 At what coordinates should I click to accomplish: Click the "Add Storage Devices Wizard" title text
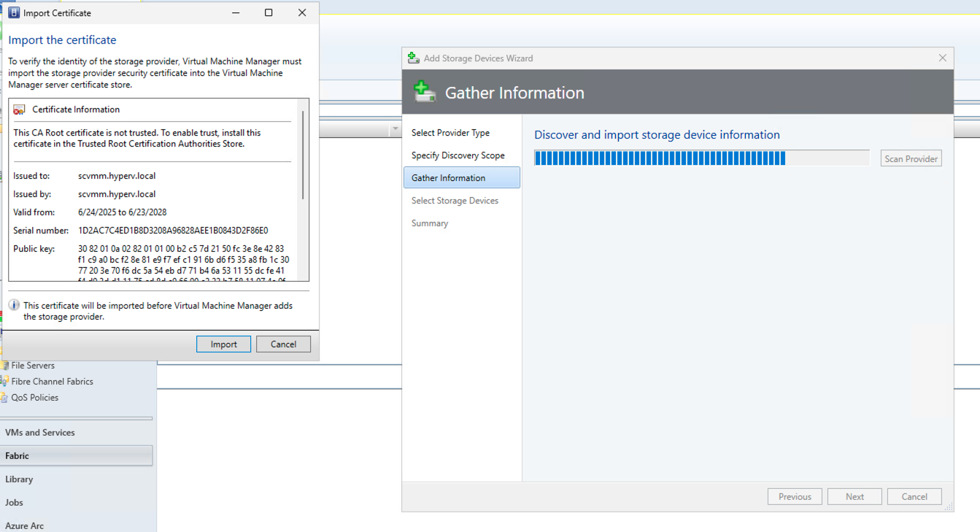(x=478, y=58)
